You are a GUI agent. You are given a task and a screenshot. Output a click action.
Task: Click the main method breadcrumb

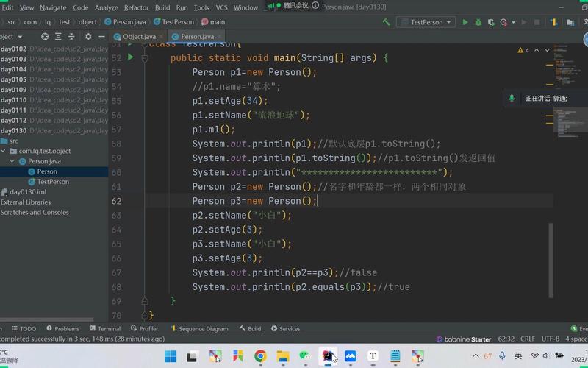[x=213, y=22]
